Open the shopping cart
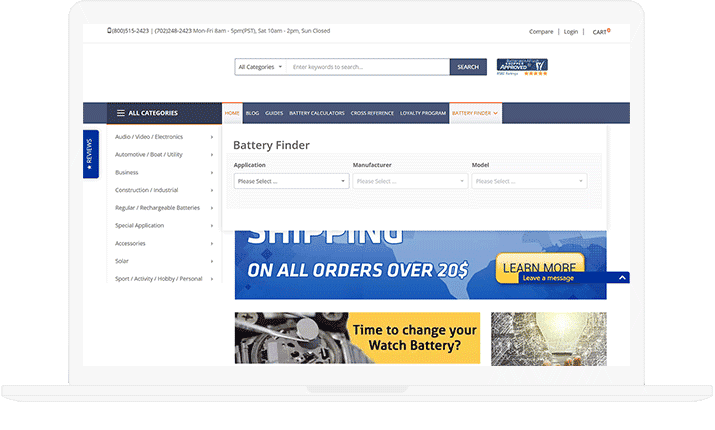Viewport: 715px width, 430px height. 601,32
